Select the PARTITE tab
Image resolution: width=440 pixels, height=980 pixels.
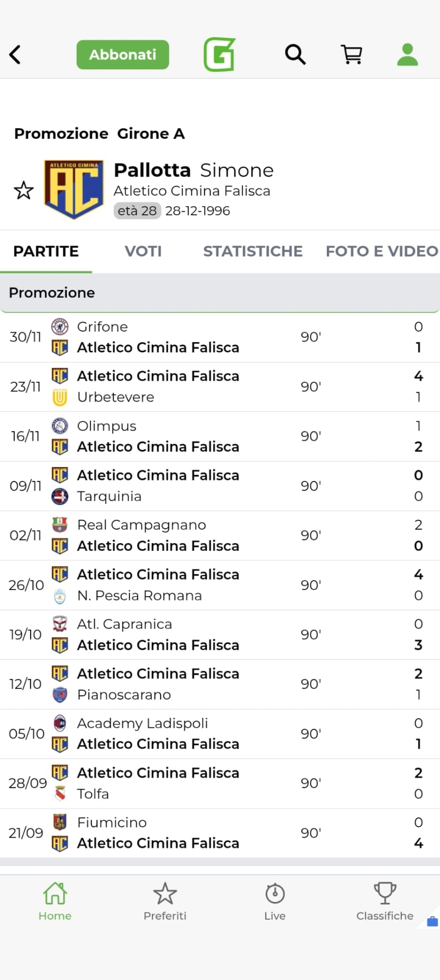click(x=46, y=251)
